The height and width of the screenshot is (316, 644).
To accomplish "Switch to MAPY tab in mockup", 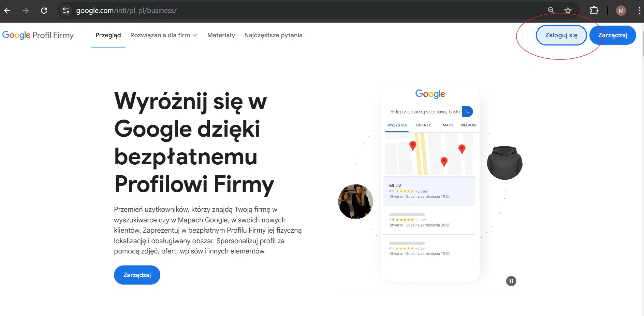I will [448, 125].
